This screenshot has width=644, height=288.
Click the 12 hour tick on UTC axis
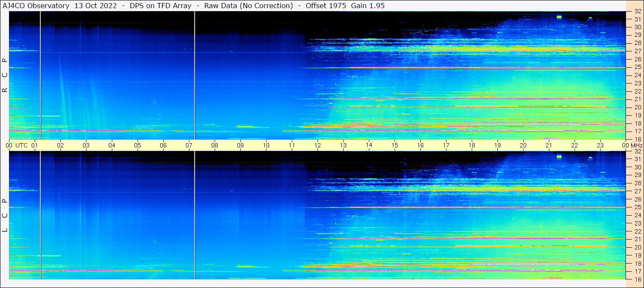(x=318, y=145)
